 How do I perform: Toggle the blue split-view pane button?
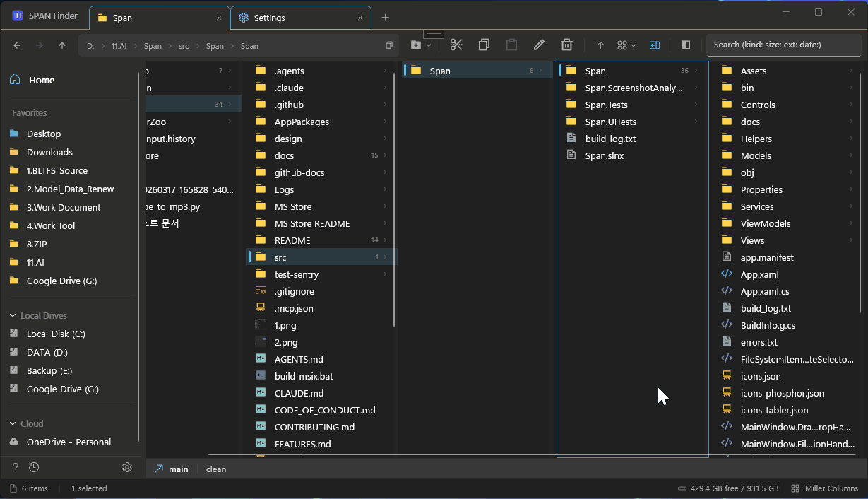(x=655, y=45)
